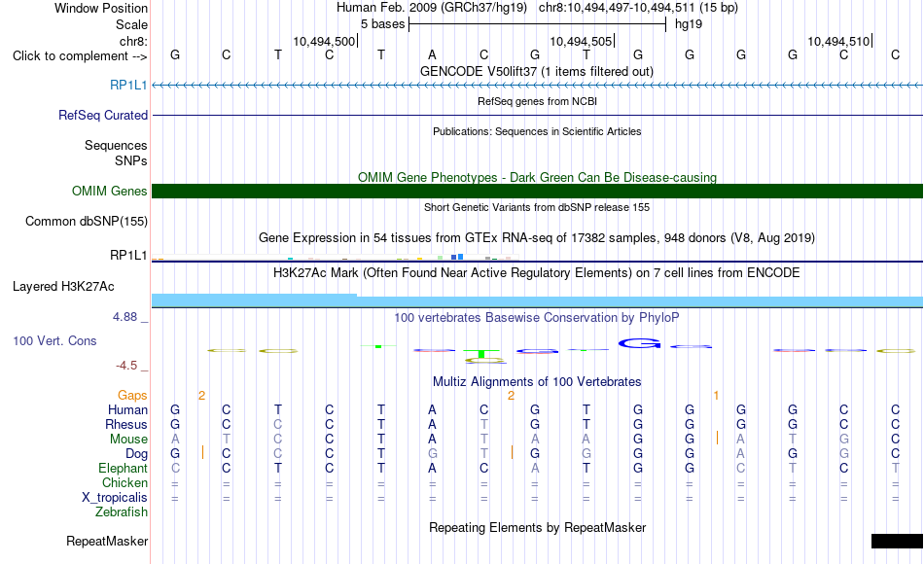Screen dimensions: 924x564
Task: Click the Common dbSNP(155) track label
Action: pos(86,222)
